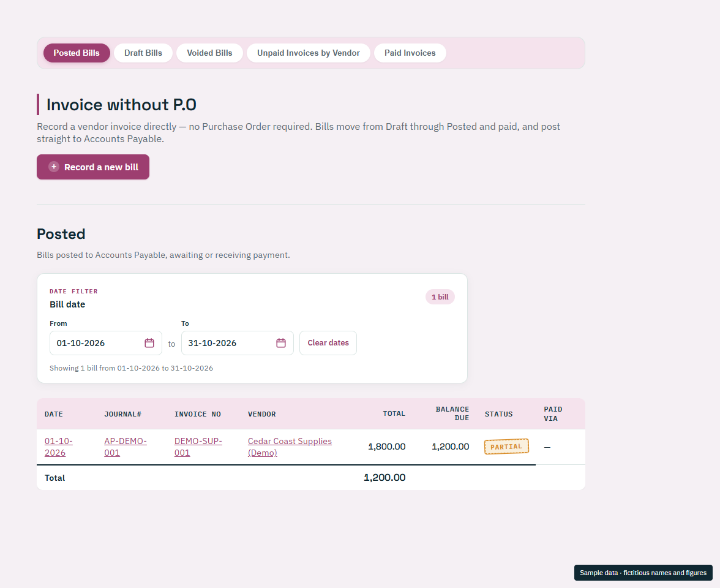Click the Bill date filter title

[67, 304]
